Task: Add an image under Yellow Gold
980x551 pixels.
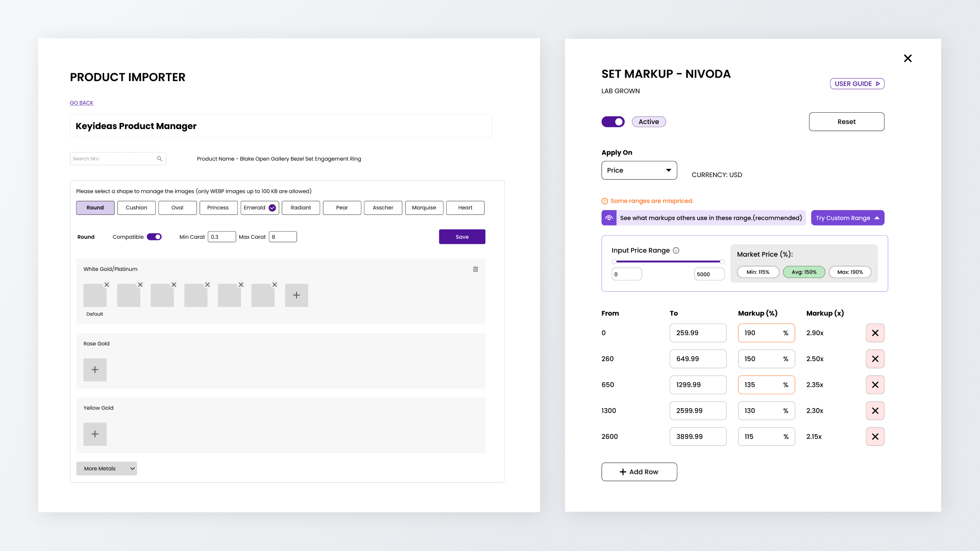Action: [x=95, y=434]
